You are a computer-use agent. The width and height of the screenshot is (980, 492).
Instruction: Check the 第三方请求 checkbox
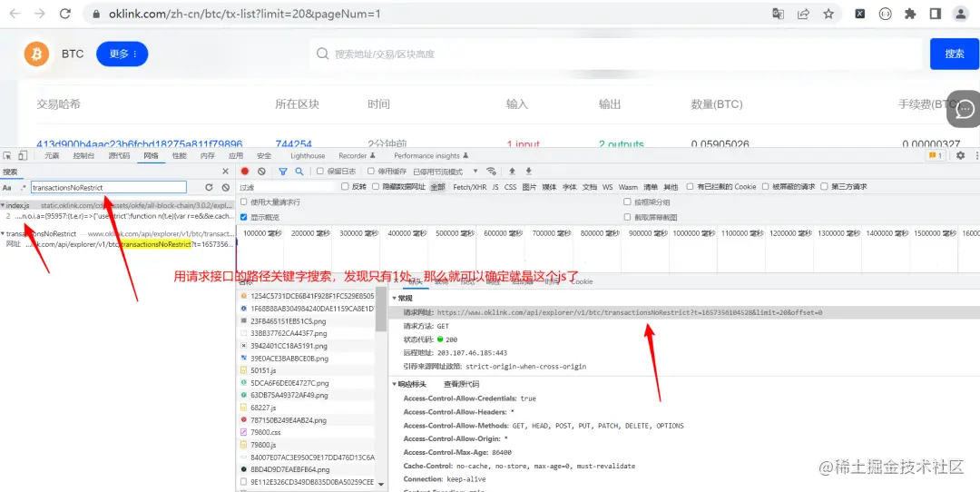click(x=824, y=186)
